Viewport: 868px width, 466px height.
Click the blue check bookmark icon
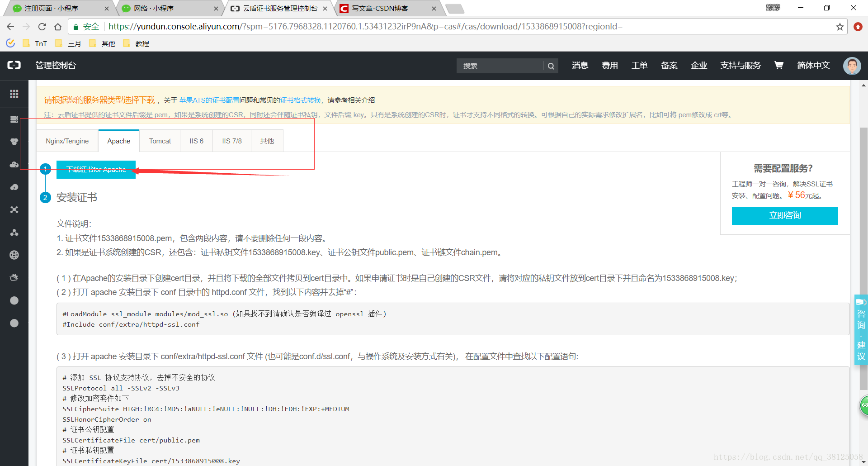click(x=10, y=43)
